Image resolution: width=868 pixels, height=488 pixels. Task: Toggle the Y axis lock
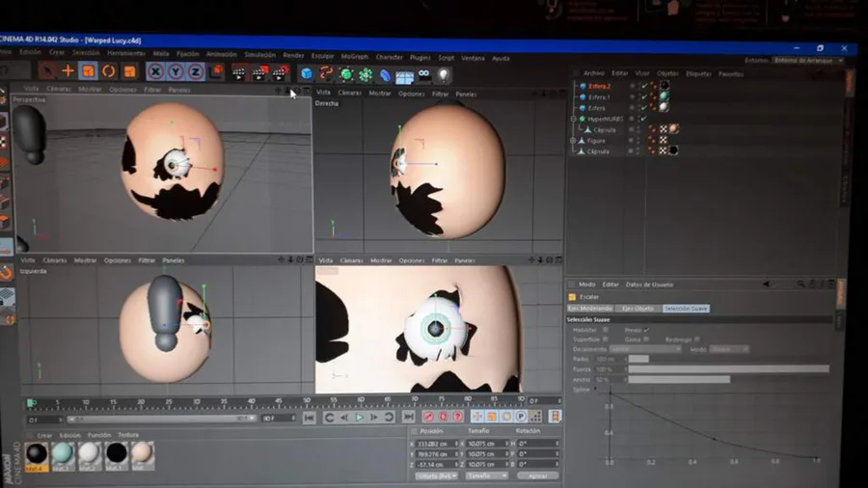pos(176,71)
